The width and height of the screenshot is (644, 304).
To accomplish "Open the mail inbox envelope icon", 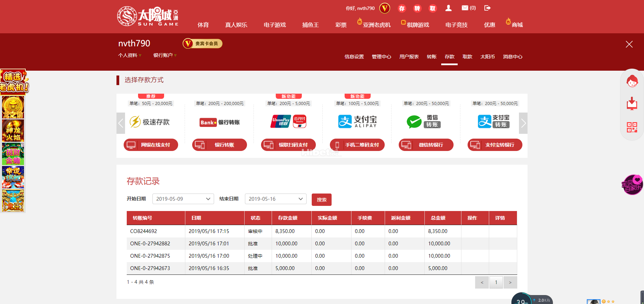I will click(x=465, y=8).
